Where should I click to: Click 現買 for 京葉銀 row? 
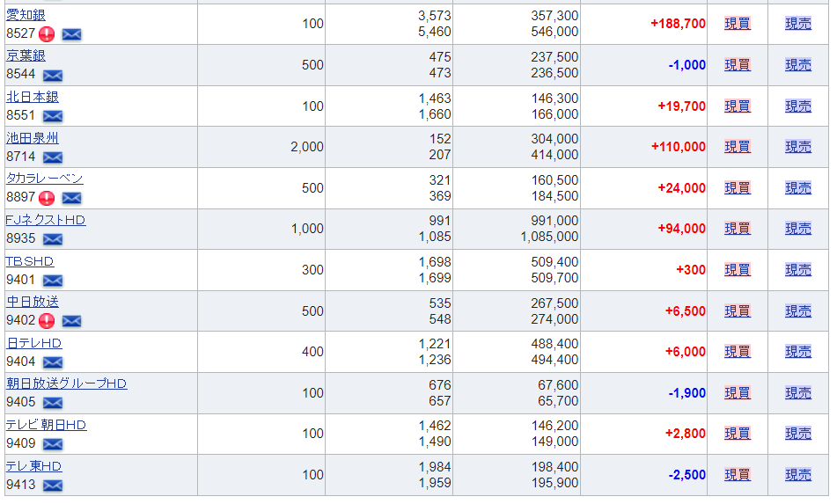(737, 65)
